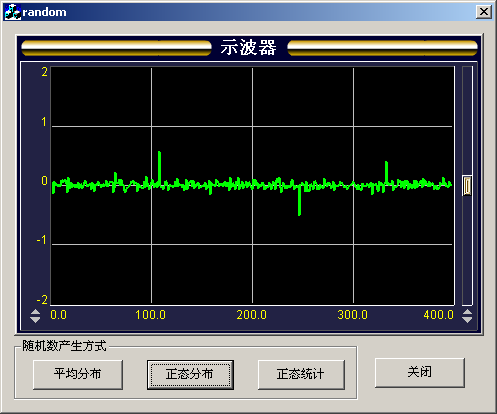Screen dimensions: 497x414
Task: Choose the 正态分布 button
Action: [190, 374]
